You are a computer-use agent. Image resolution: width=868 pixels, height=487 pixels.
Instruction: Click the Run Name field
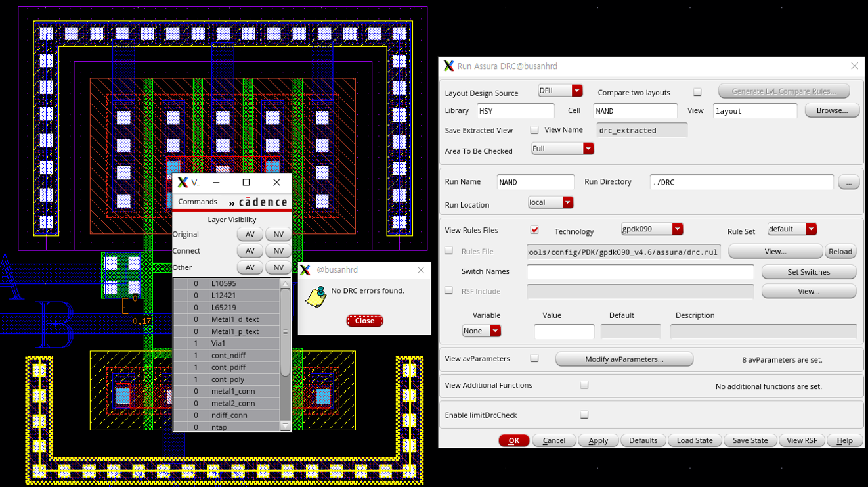[x=535, y=182]
